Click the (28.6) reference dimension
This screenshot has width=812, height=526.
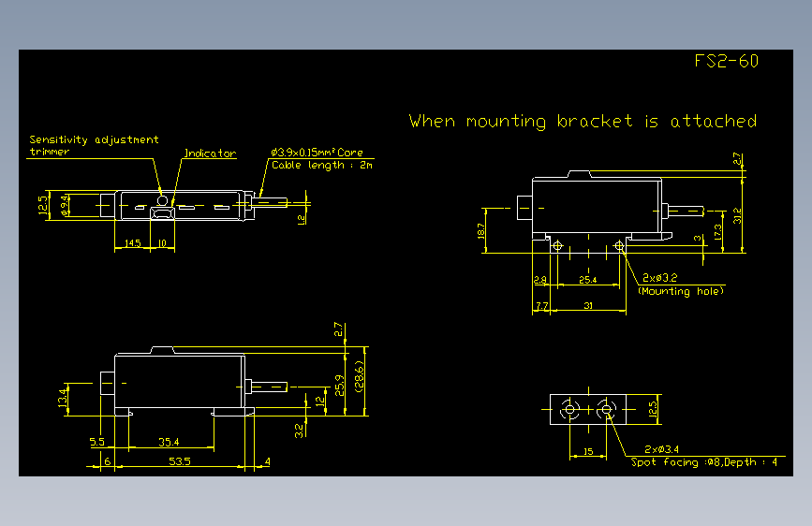pos(360,376)
